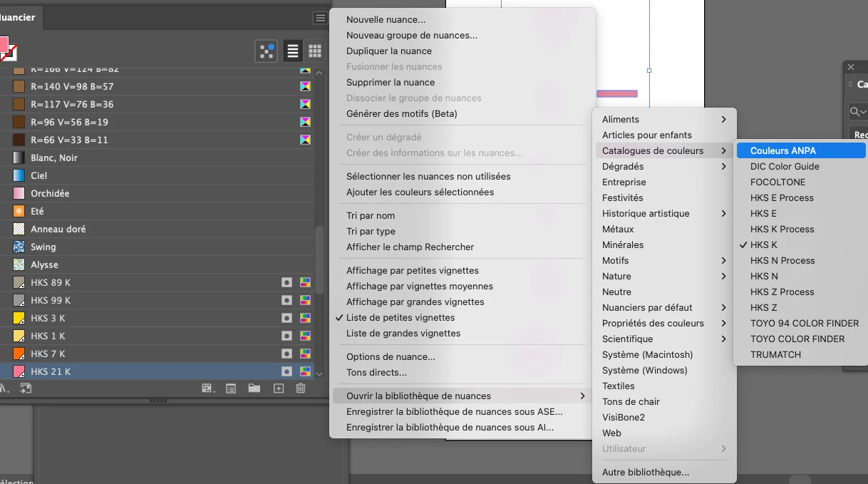Switch swatches panel to thumbnail grid view icon
Screen dimensions: 868x484
[x=314, y=51]
